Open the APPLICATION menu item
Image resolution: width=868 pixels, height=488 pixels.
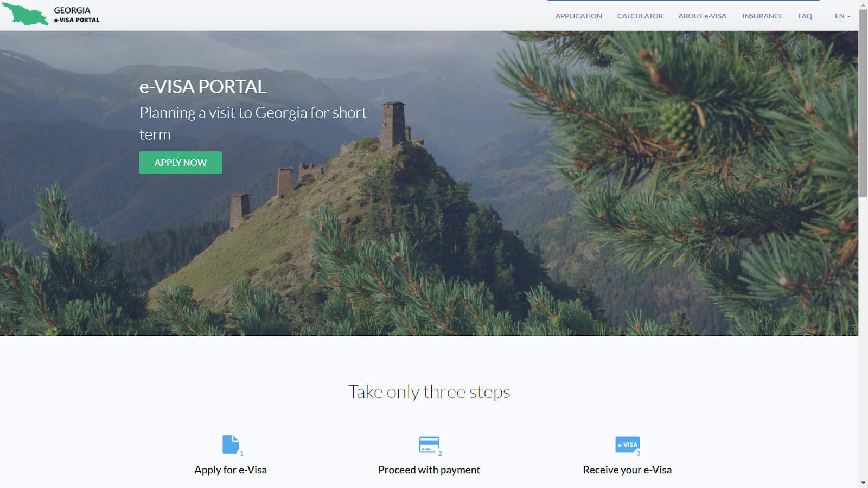click(x=578, y=16)
